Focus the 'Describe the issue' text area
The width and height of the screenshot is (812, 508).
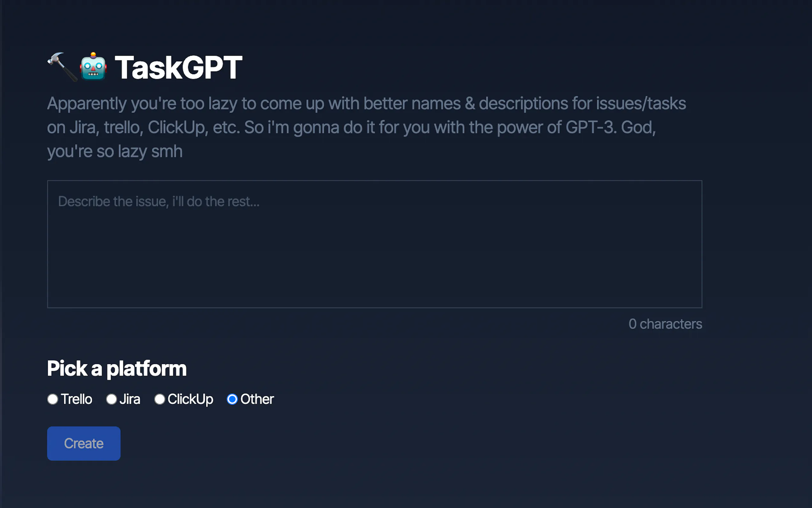pyautogui.click(x=374, y=244)
